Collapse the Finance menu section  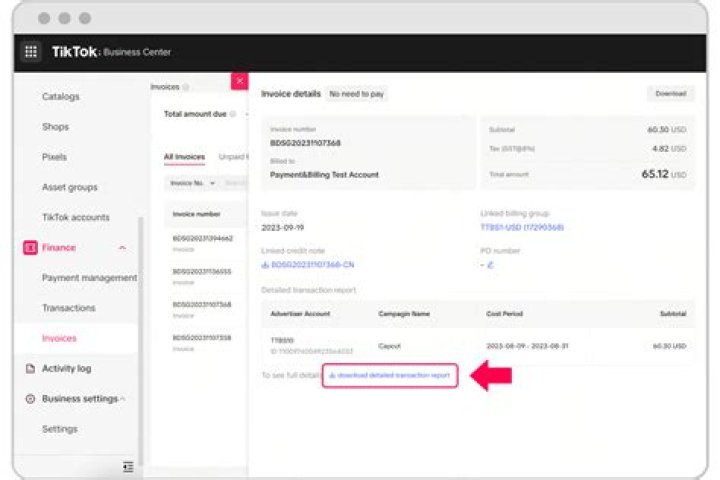coord(122,248)
